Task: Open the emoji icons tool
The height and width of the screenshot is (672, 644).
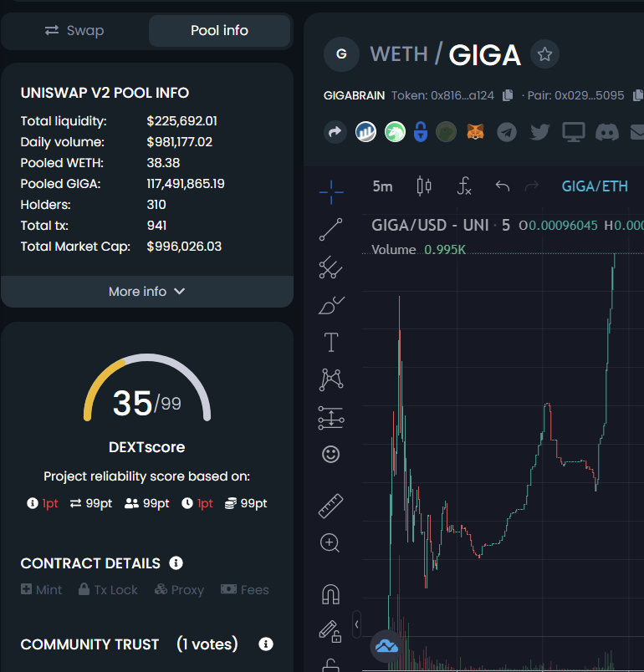Action: click(331, 455)
